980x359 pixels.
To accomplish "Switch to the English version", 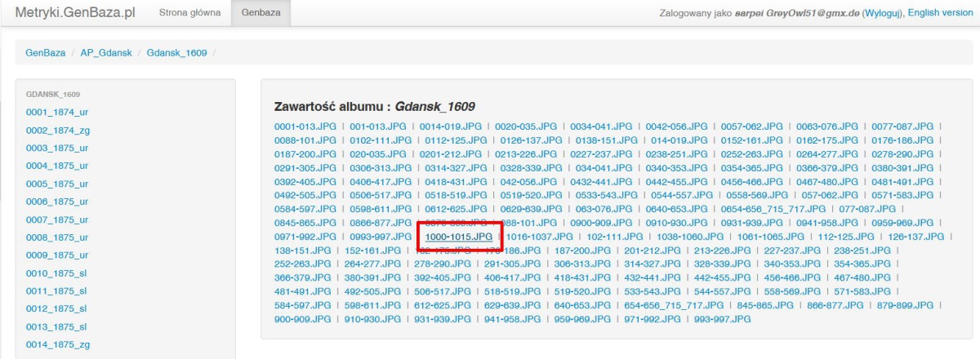I will coord(940,14).
